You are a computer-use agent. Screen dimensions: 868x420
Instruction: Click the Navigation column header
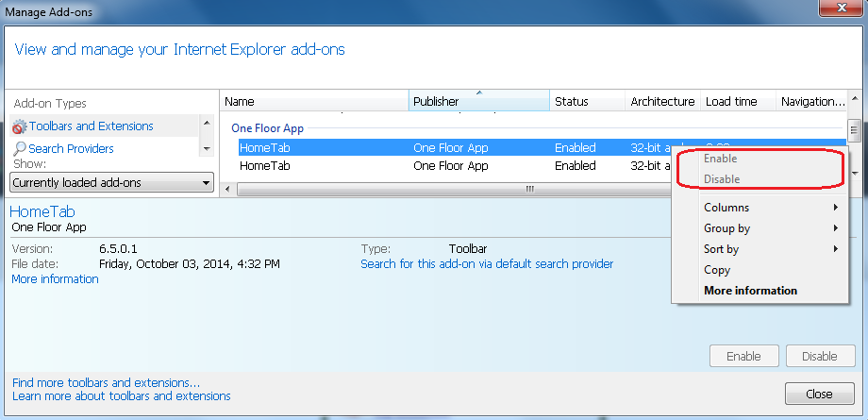(x=811, y=101)
